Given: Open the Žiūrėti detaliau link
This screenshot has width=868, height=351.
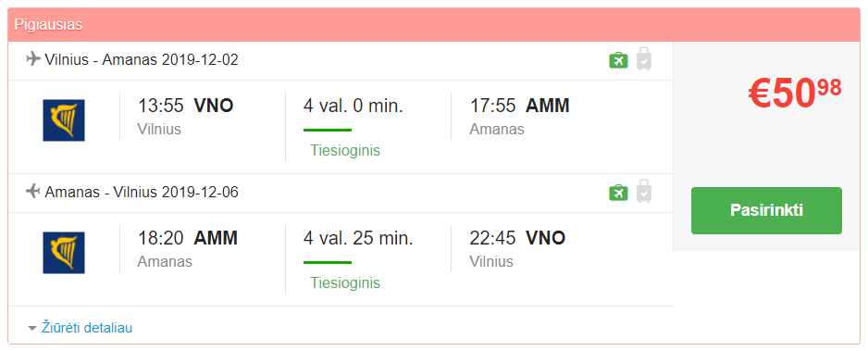Looking at the screenshot, I should click(87, 328).
